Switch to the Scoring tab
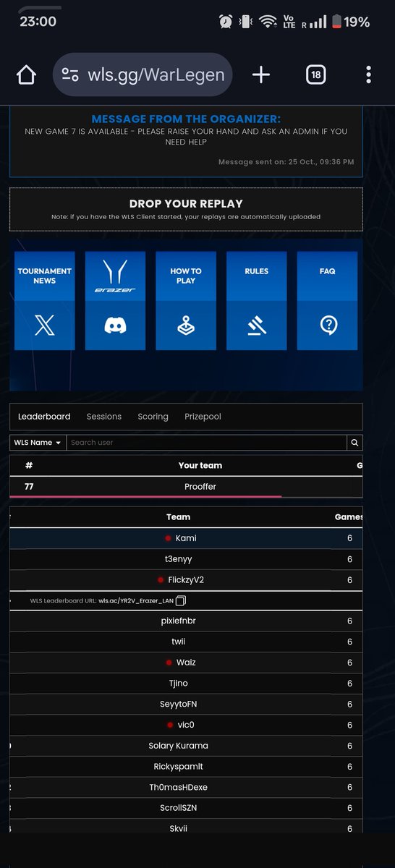This screenshot has height=868, width=395. click(x=153, y=417)
